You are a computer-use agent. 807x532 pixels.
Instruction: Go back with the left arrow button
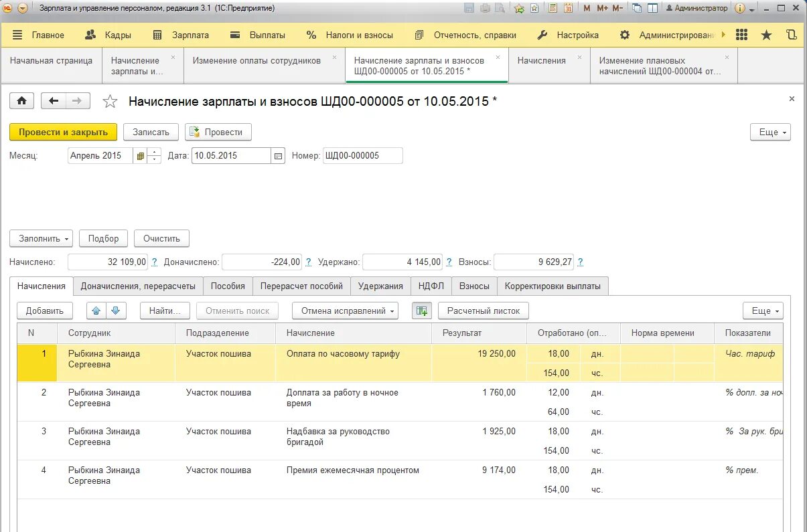54,101
